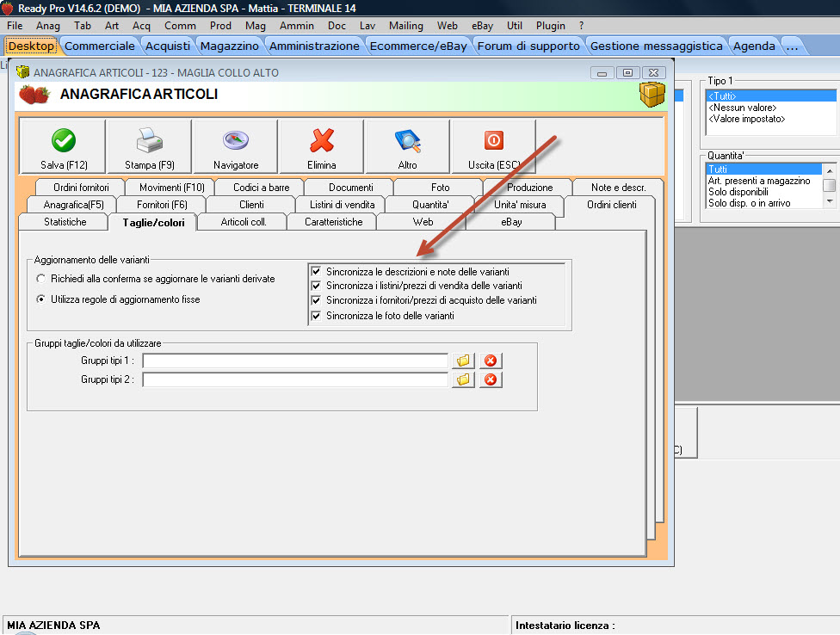
Task: Open Gestione messaggistica desktop tab
Action: pyautogui.click(x=656, y=46)
